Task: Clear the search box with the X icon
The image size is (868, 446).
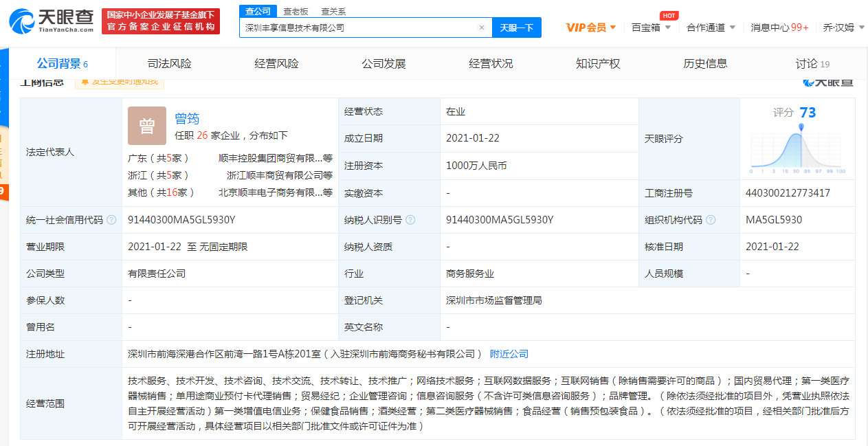Action: click(481, 27)
